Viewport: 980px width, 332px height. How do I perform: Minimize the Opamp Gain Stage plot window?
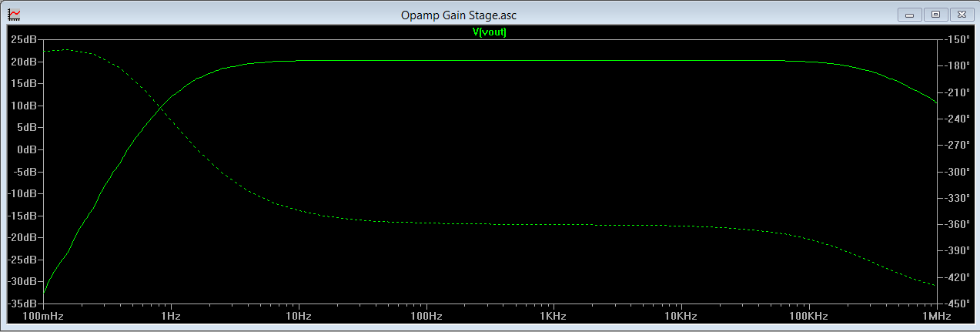(910, 14)
